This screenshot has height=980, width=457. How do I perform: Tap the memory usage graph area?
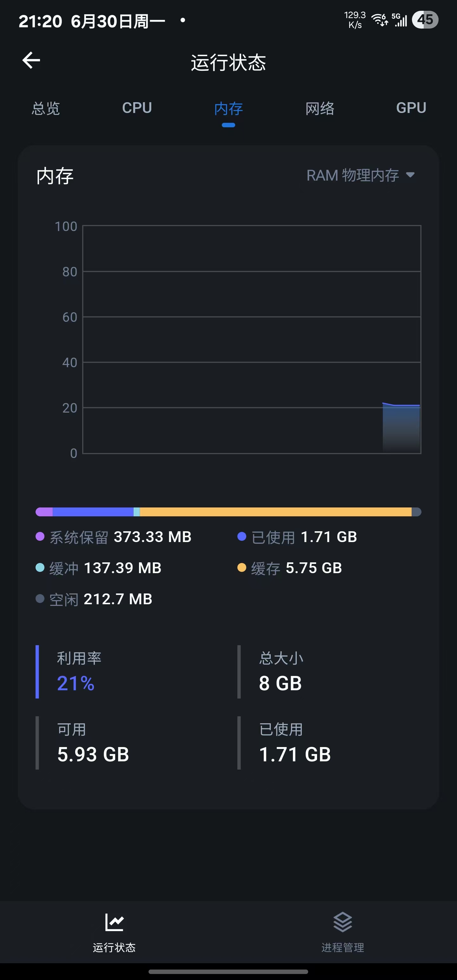click(x=252, y=339)
